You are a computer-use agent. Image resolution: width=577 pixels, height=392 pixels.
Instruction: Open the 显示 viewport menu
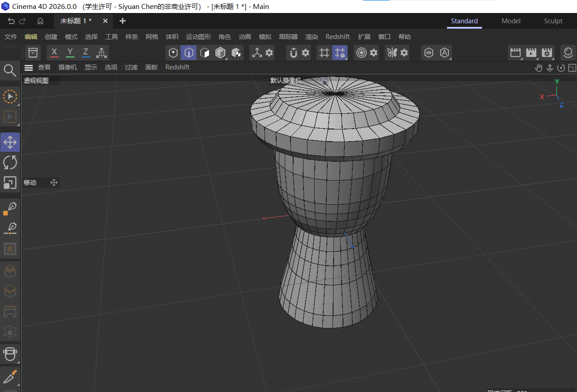(x=91, y=67)
